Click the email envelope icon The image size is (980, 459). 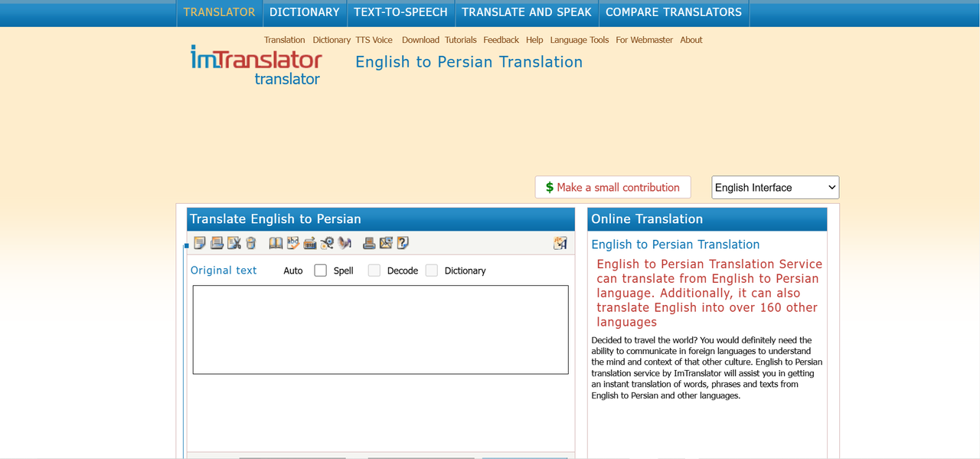(386, 243)
